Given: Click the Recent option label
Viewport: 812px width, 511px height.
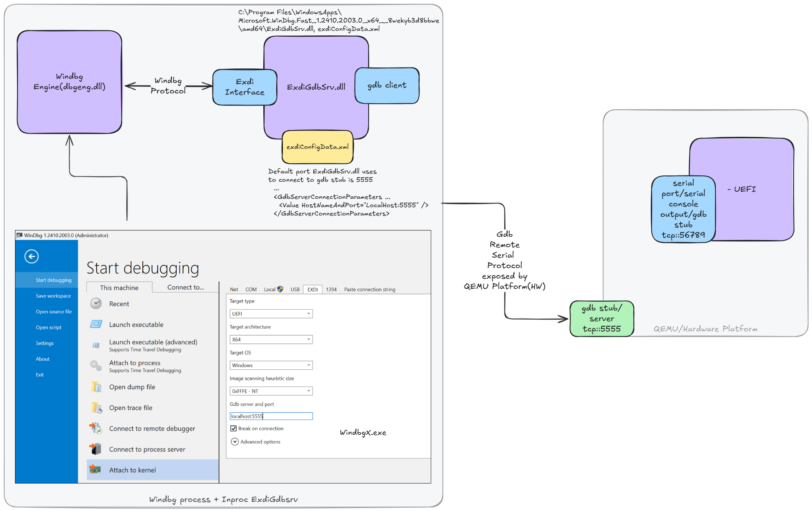Looking at the screenshot, I should click(119, 304).
